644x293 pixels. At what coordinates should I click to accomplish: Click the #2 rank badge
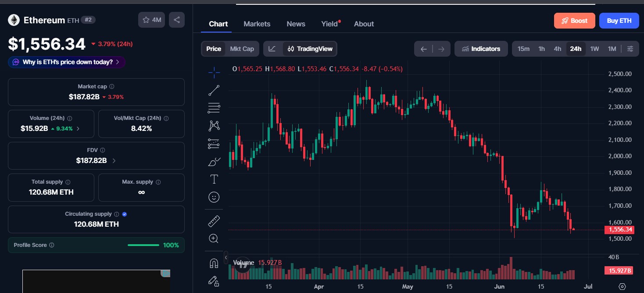pos(88,20)
